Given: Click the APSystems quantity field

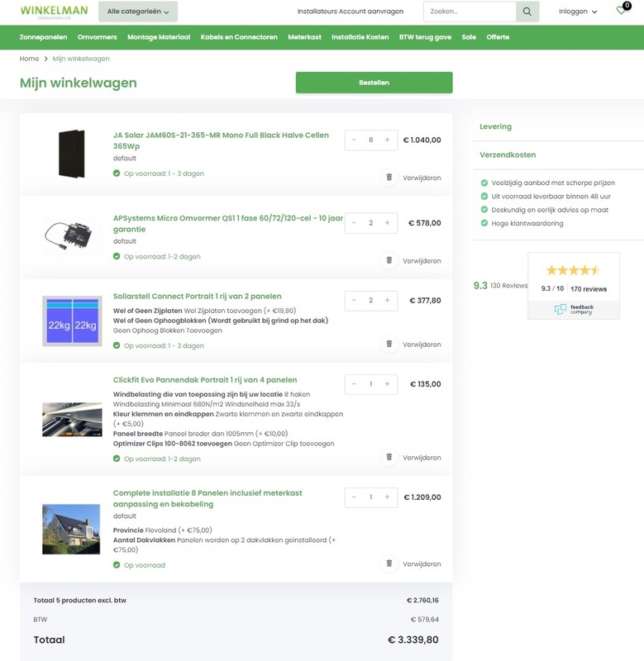Looking at the screenshot, I should coord(370,223).
